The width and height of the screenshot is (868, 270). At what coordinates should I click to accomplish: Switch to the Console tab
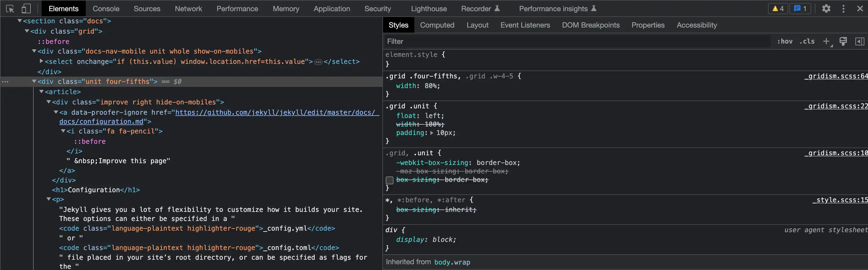click(x=106, y=9)
